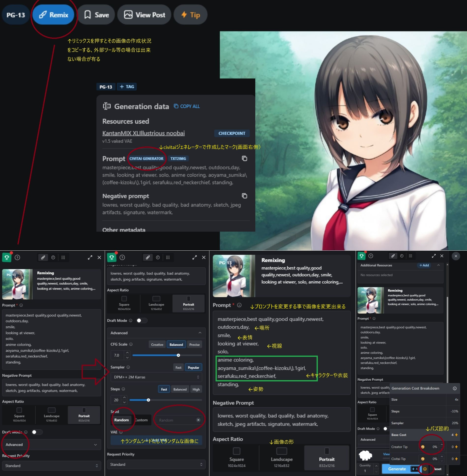This screenshot has width=467, height=476.
Task: Select Creative CFG Scale preset
Action: coord(157,345)
